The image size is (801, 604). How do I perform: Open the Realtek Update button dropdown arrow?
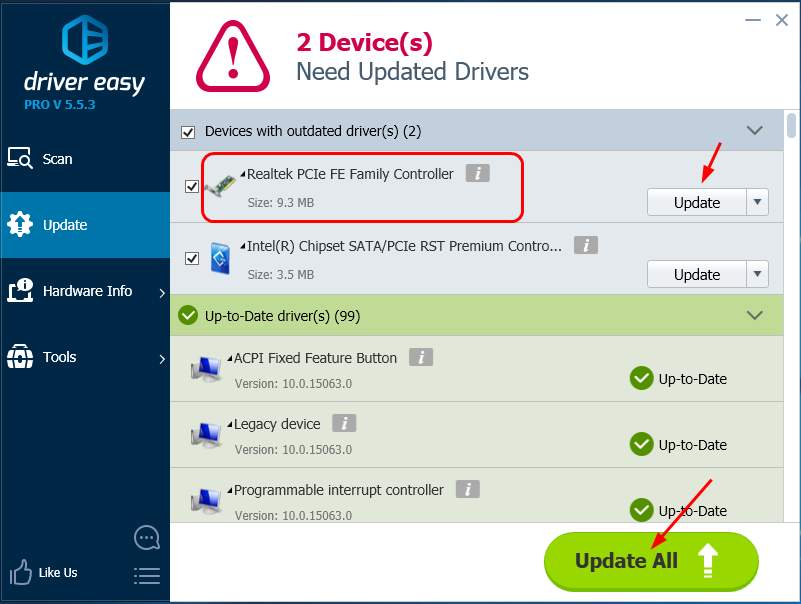pos(758,202)
